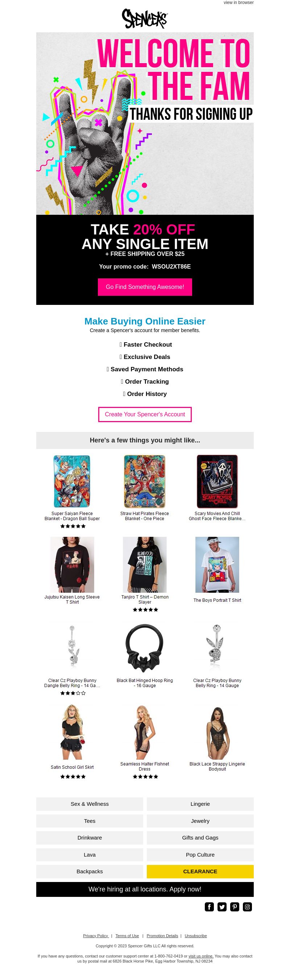
Task: Open the Instagram social icon
Action: click(x=247, y=907)
